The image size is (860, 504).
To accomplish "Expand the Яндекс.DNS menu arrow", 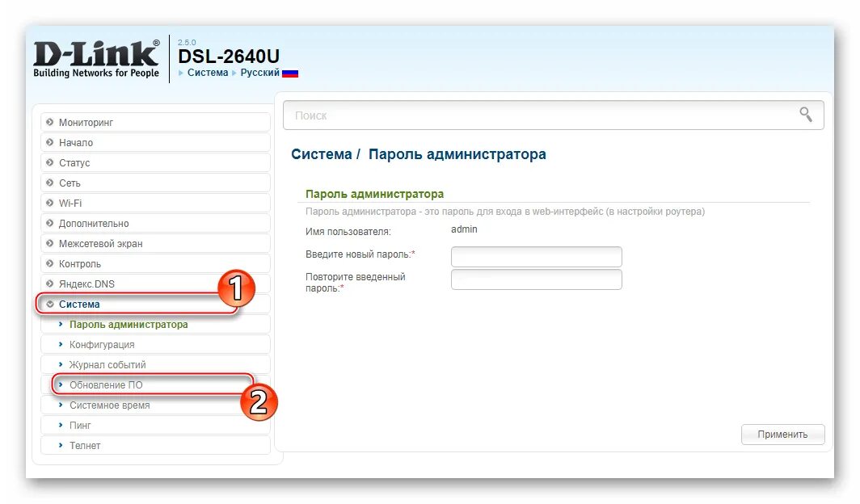I will pos(50,283).
